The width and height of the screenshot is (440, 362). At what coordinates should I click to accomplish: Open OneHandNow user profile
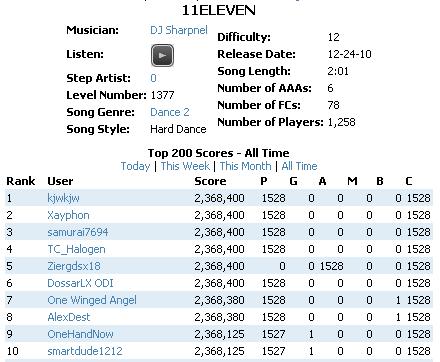80,334
